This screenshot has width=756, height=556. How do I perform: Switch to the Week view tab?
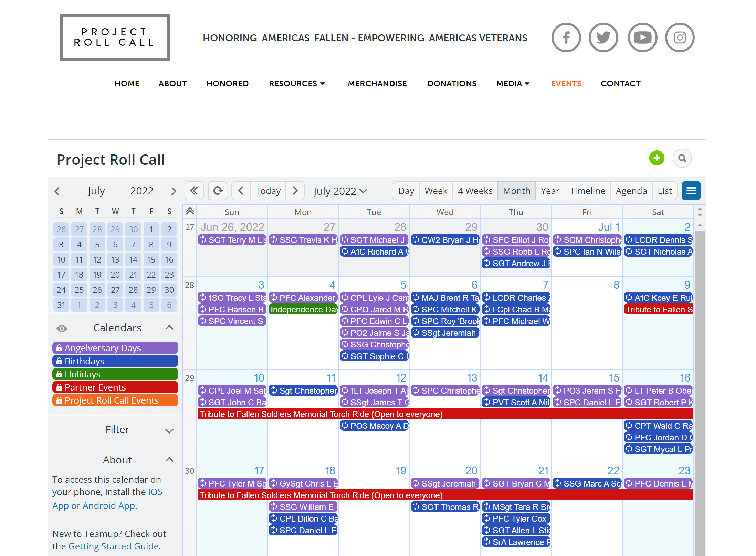tap(435, 191)
